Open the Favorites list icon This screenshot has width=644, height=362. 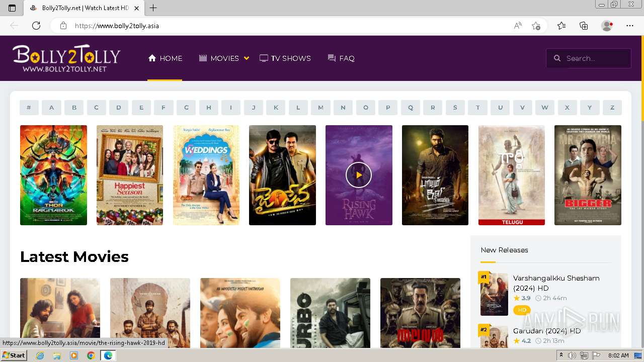coord(561,26)
